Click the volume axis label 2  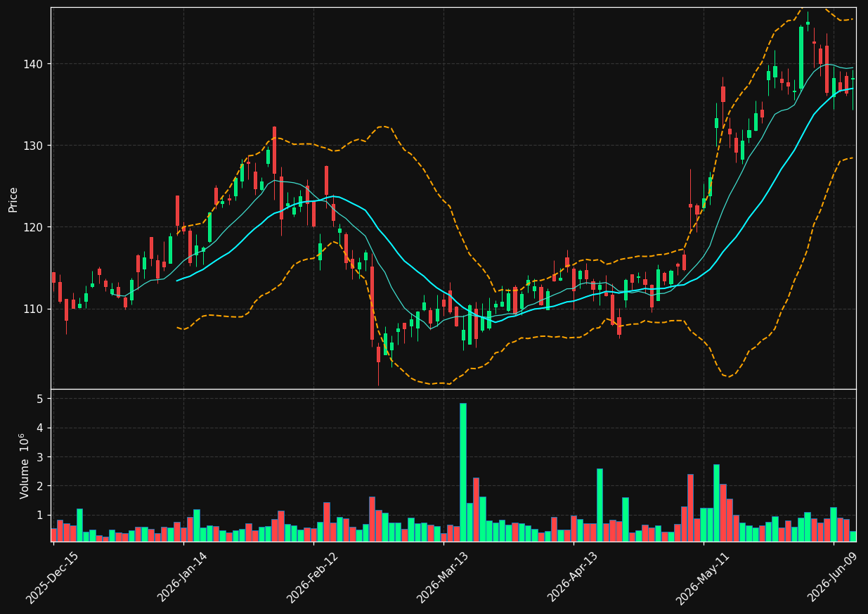pos(41,486)
